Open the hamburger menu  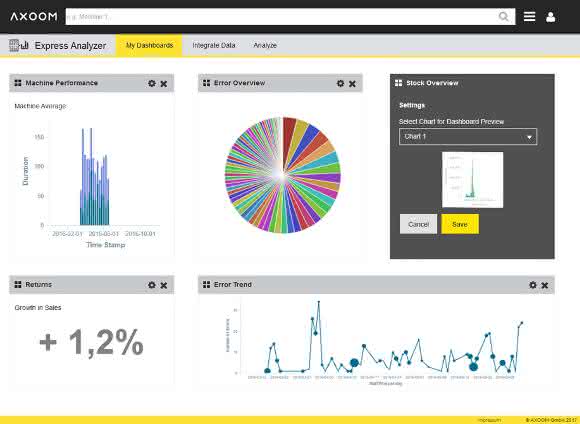pos(529,17)
